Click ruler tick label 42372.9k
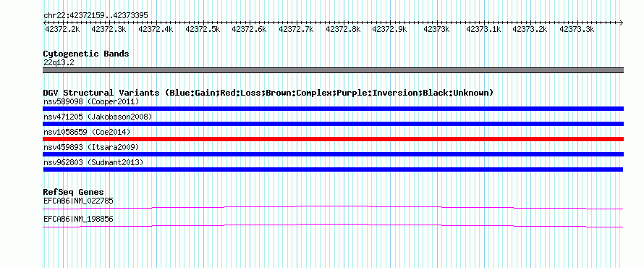This screenshot has width=644, height=268. coord(389,29)
